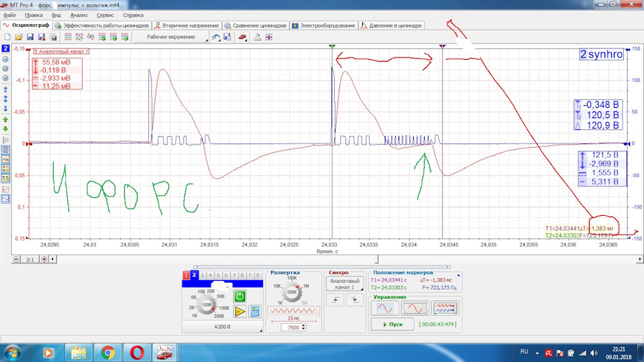Click the first waveform display mode icon

68,37
